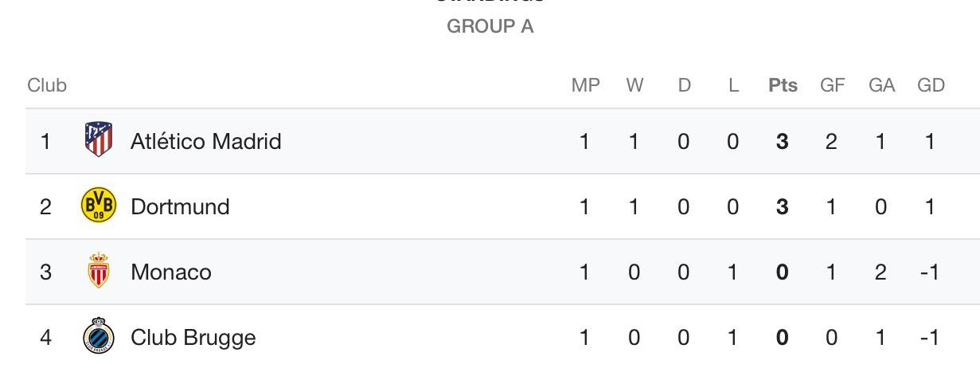Click the Club column header
The height and width of the screenshot is (372, 980).
click(47, 85)
